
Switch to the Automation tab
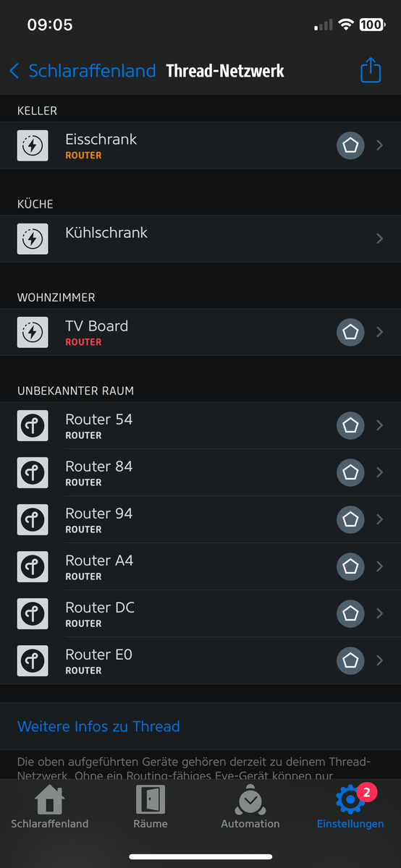(250, 807)
